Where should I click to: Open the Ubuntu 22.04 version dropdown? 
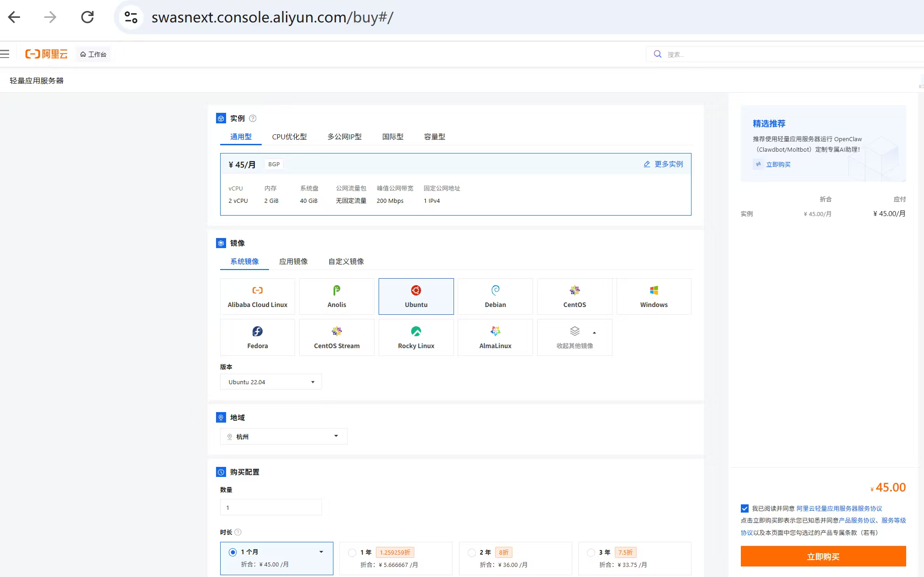(x=271, y=382)
